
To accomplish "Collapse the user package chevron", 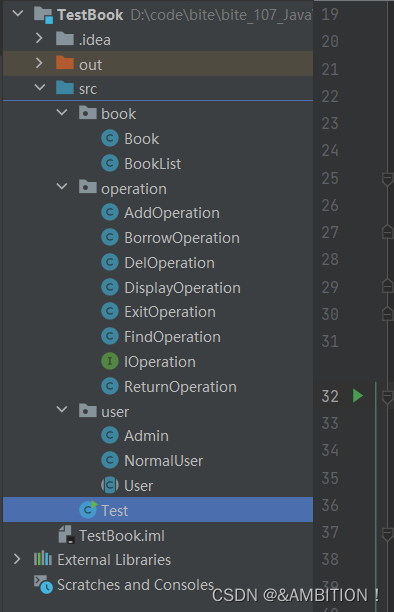I will coord(62,409).
